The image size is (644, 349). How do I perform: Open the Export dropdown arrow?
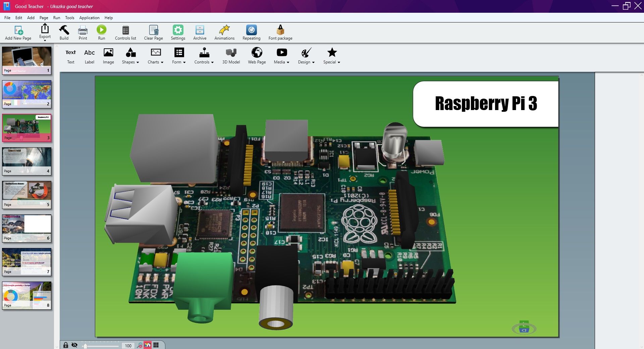tap(45, 41)
